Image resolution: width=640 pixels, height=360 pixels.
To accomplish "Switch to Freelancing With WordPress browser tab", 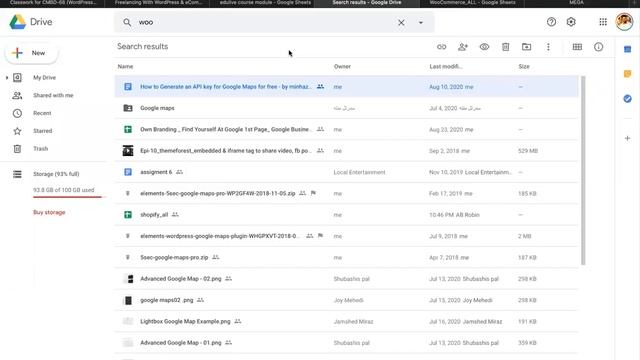I will point(158,3).
